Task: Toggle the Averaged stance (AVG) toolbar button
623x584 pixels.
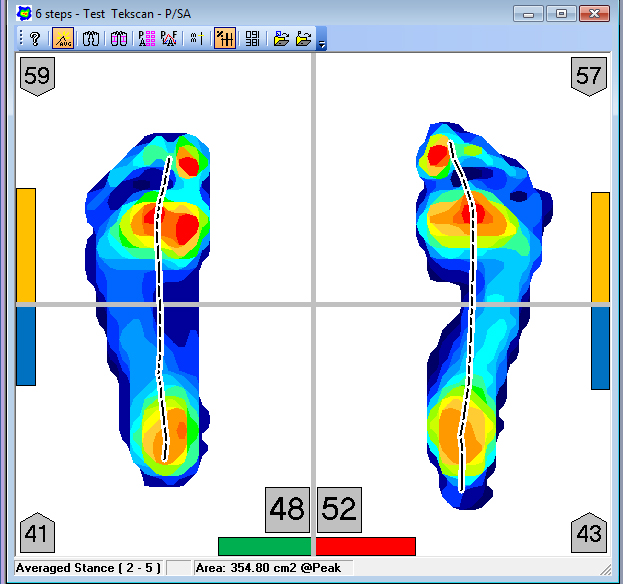Action: (x=63, y=39)
